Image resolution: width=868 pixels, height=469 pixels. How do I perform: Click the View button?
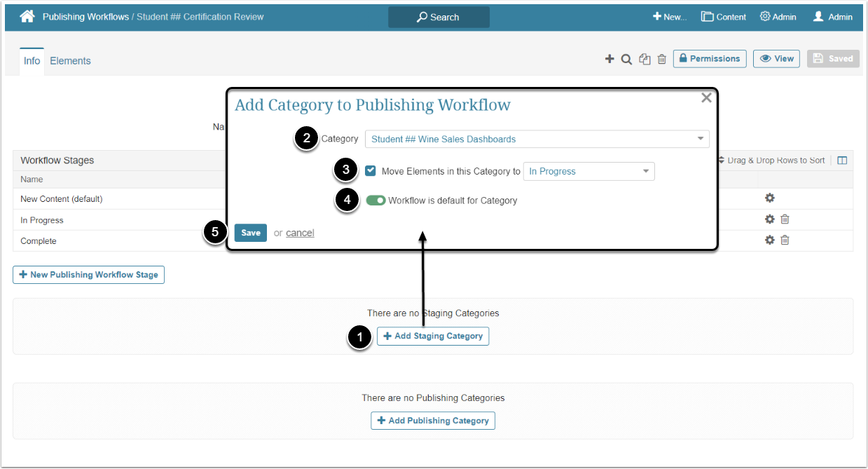pyautogui.click(x=776, y=59)
